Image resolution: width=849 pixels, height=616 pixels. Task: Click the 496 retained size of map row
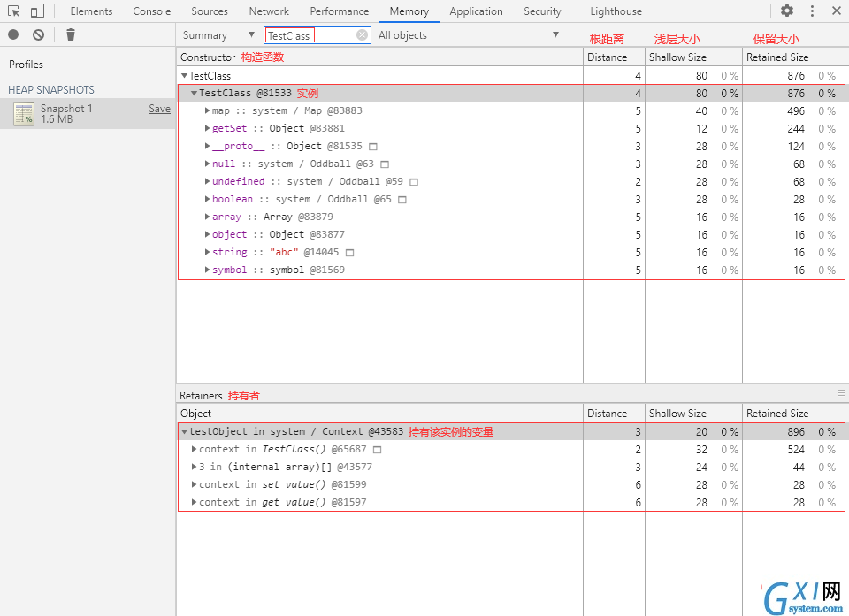point(795,111)
